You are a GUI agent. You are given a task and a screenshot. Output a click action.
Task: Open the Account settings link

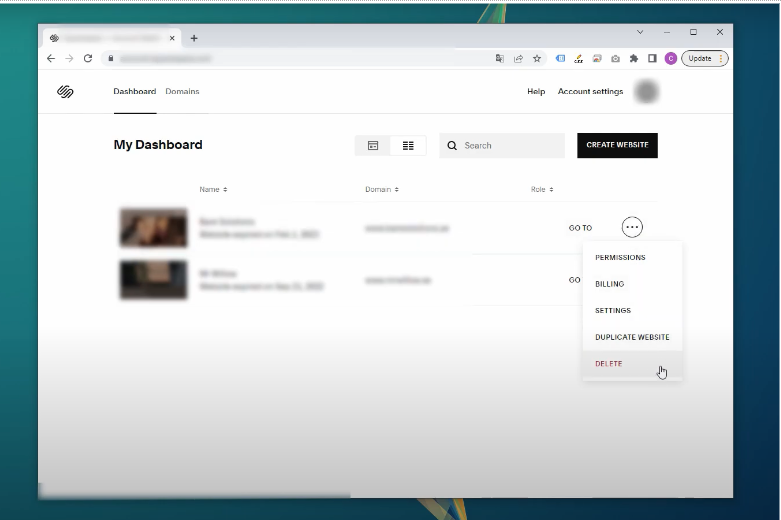[x=590, y=92]
